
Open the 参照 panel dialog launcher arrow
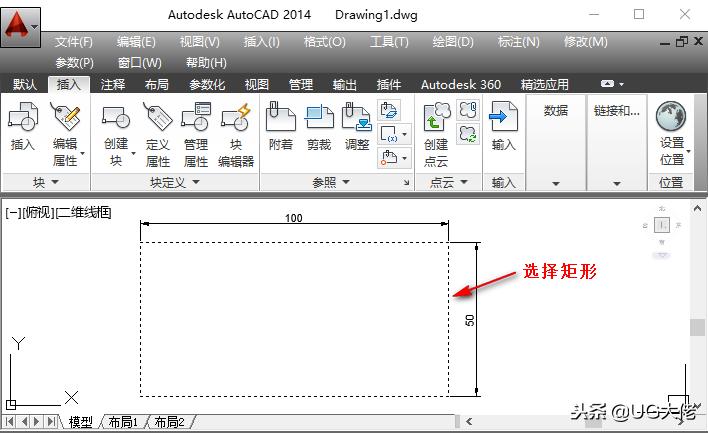(x=406, y=182)
